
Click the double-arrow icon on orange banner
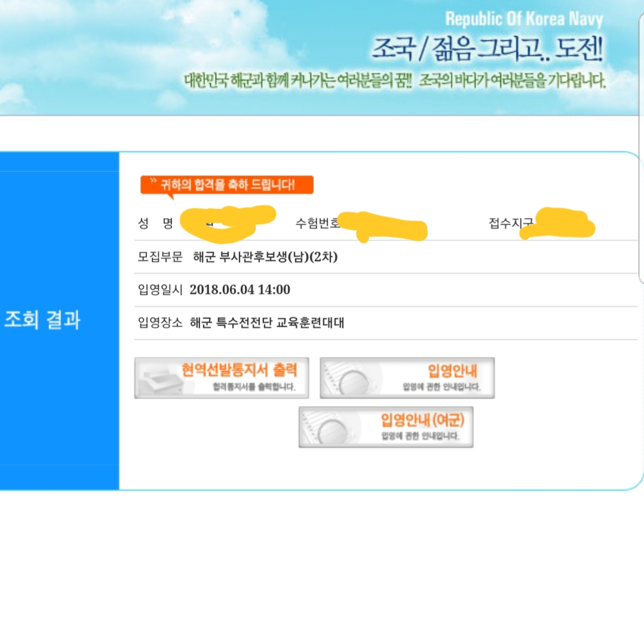153,180
